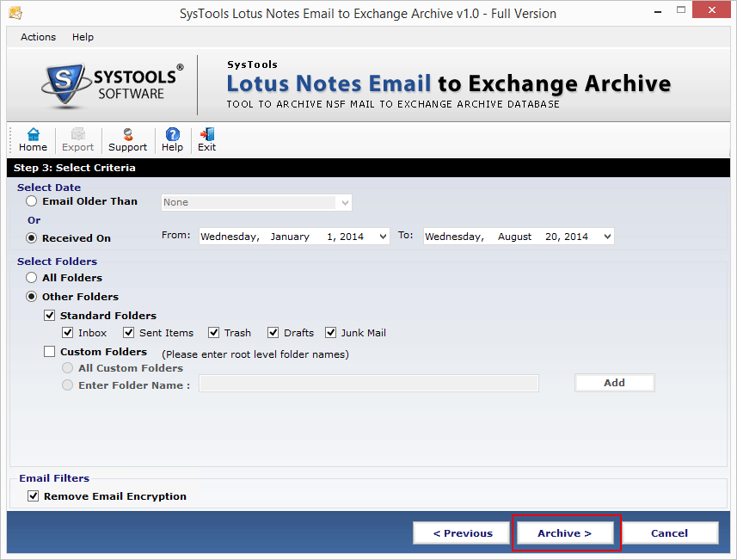Click the app icon in the title bar
The image size is (737, 560).
pyautogui.click(x=15, y=13)
